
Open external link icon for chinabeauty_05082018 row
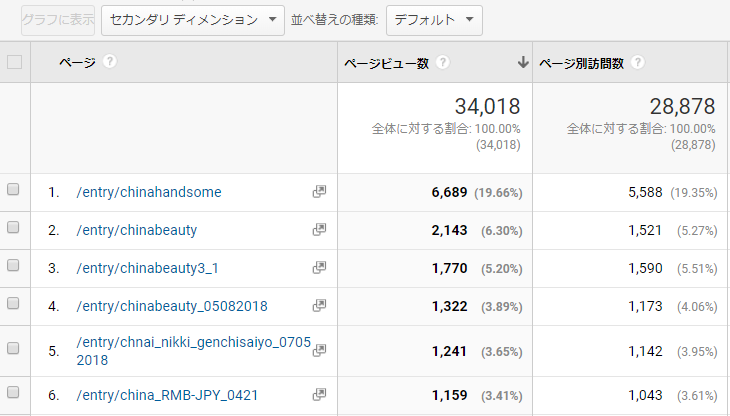[x=319, y=306]
